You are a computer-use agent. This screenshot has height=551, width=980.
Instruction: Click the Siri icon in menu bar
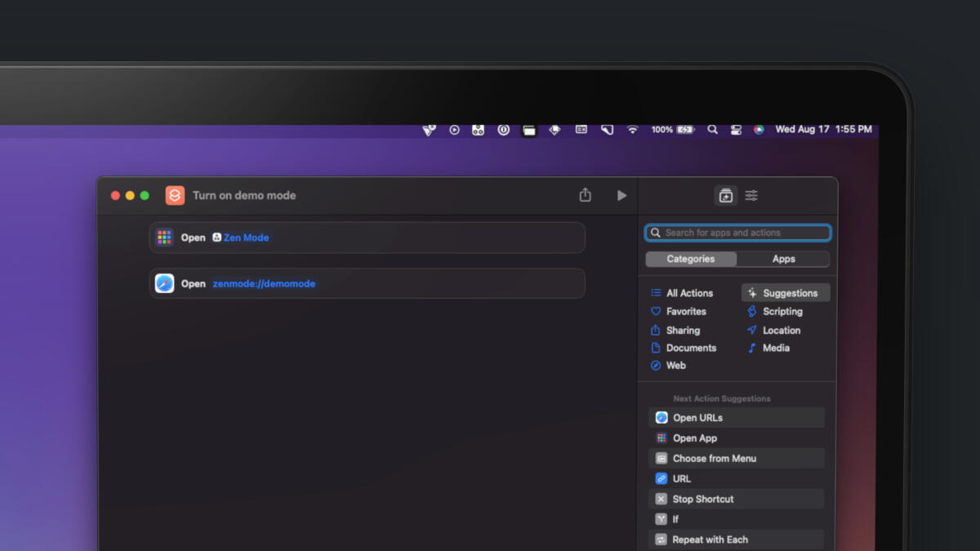point(759,130)
